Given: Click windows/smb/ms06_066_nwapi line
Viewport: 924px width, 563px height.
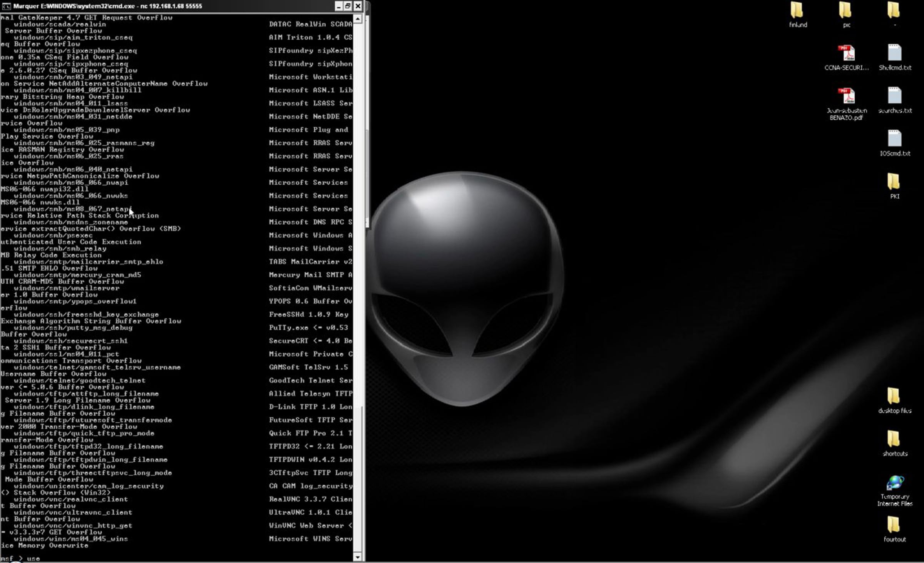Looking at the screenshot, I should pyautogui.click(x=71, y=183).
